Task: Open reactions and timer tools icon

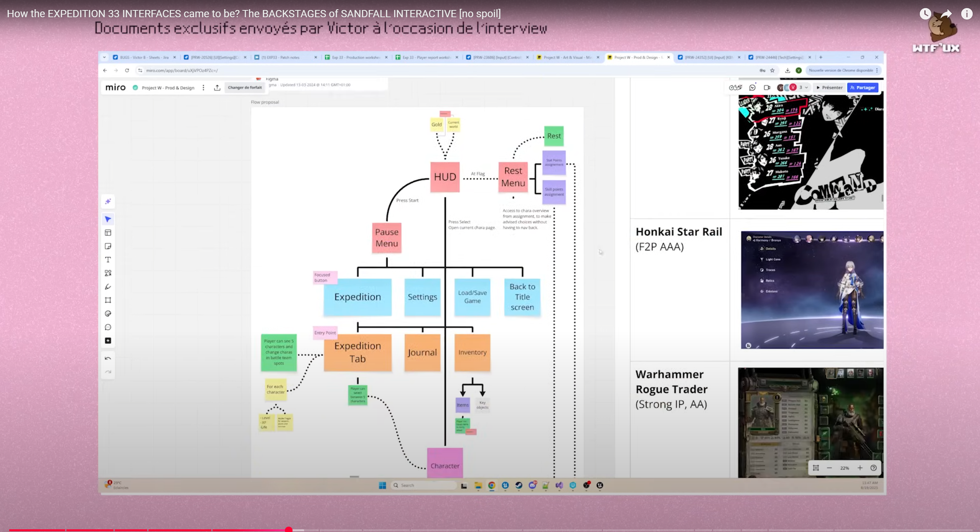Action: click(735, 87)
